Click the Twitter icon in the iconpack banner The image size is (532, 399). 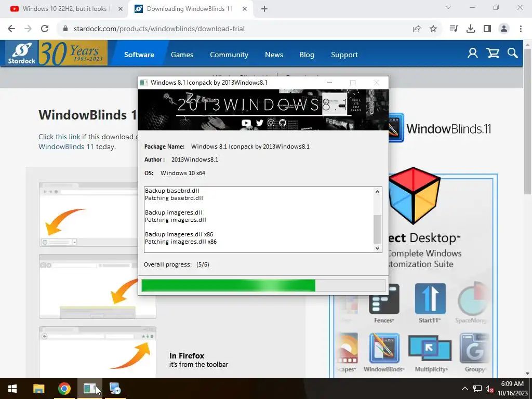[x=259, y=123]
